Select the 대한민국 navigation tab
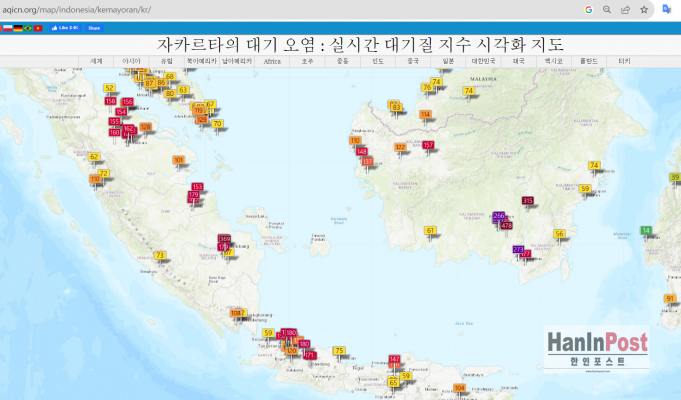 pyautogui.click(x=483, y=61)
